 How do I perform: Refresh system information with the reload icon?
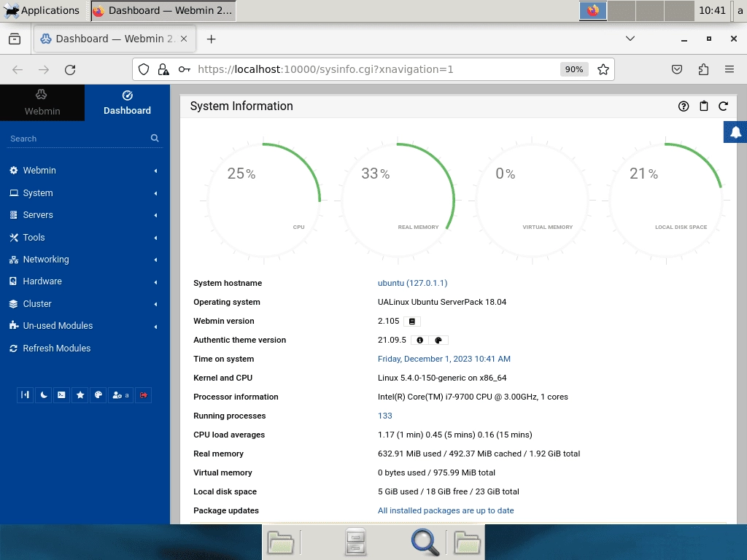[723, 106]
